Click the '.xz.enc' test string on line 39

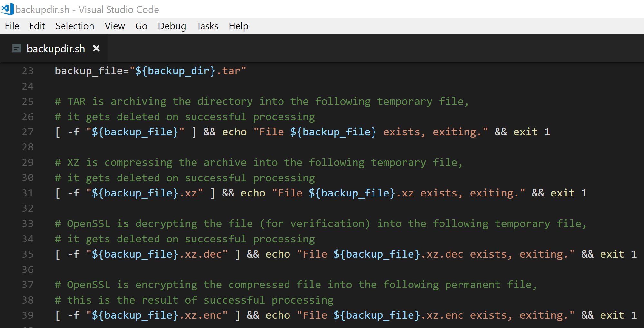coord(157,315)
